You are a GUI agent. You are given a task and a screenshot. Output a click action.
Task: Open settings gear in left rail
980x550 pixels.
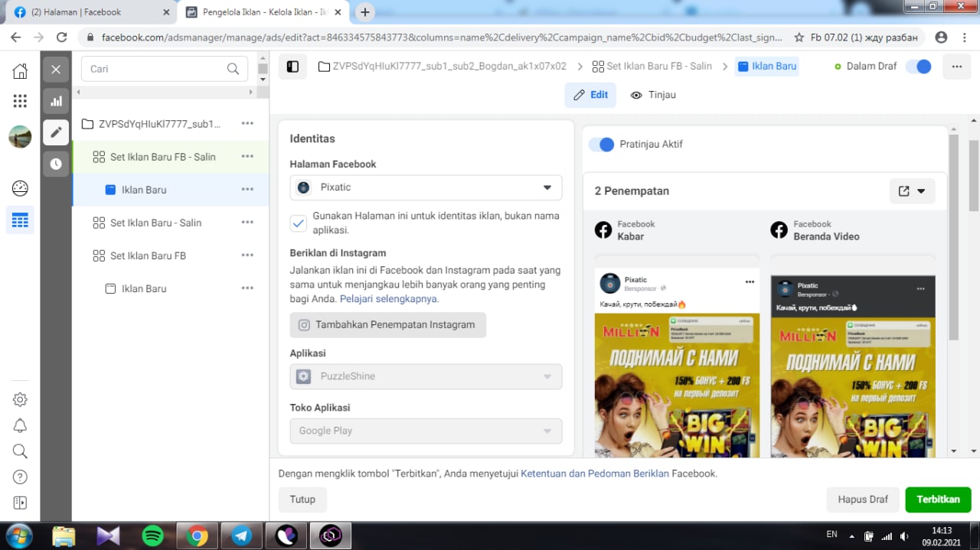(x=20, y=399)
